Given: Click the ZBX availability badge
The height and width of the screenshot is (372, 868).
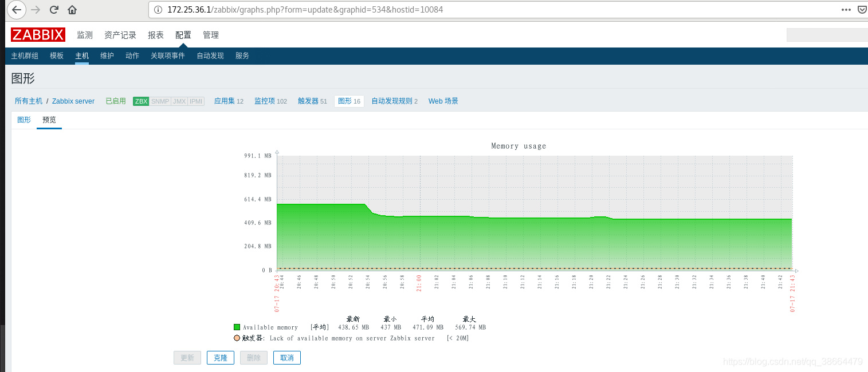Looking at the screenshot, I should (x=141, y=101).
